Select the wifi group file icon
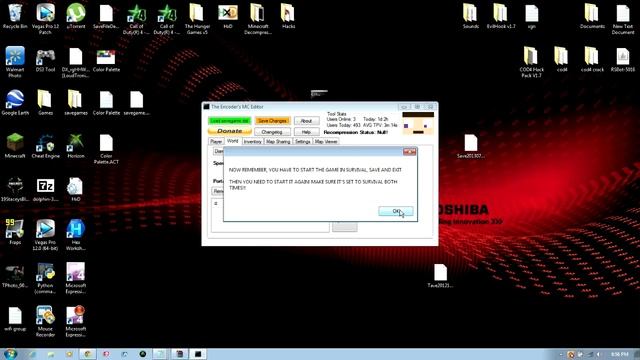 15,320
